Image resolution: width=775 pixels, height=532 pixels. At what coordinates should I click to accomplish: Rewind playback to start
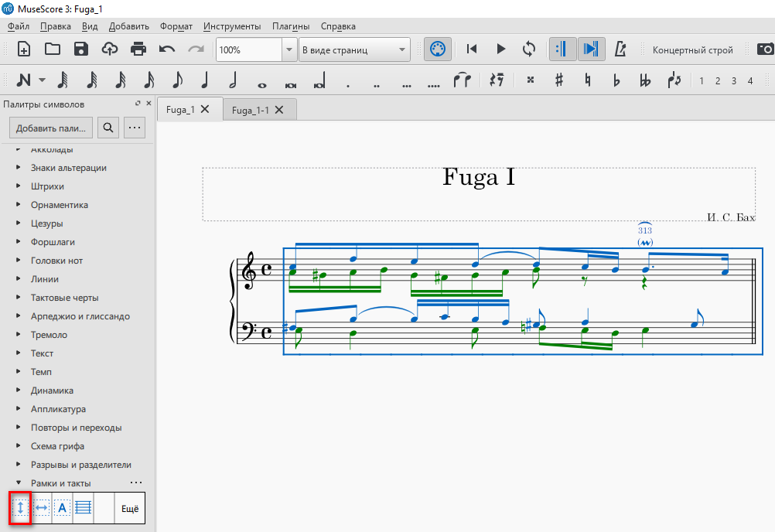[472, 49]
